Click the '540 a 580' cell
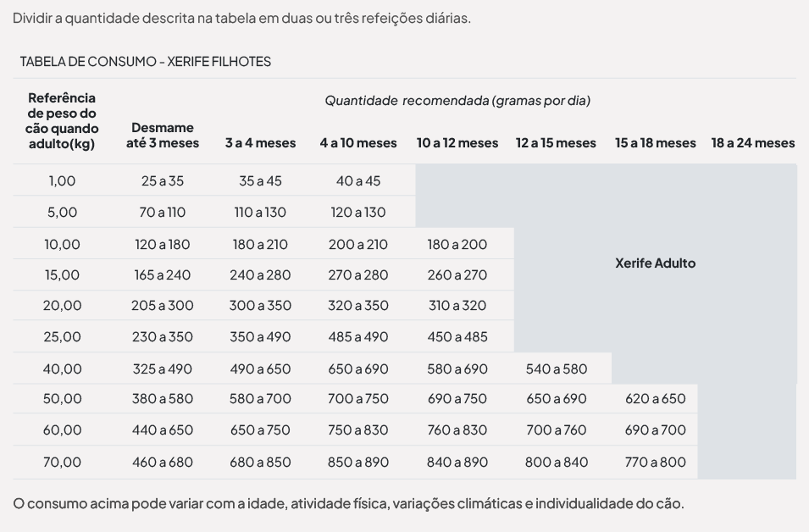 coord(556,369)
